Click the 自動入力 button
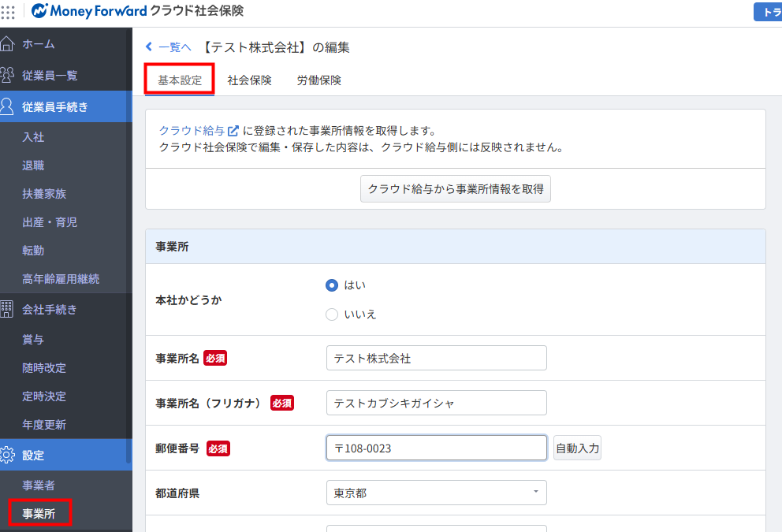 pyautogui.click(x=578, y=448)
